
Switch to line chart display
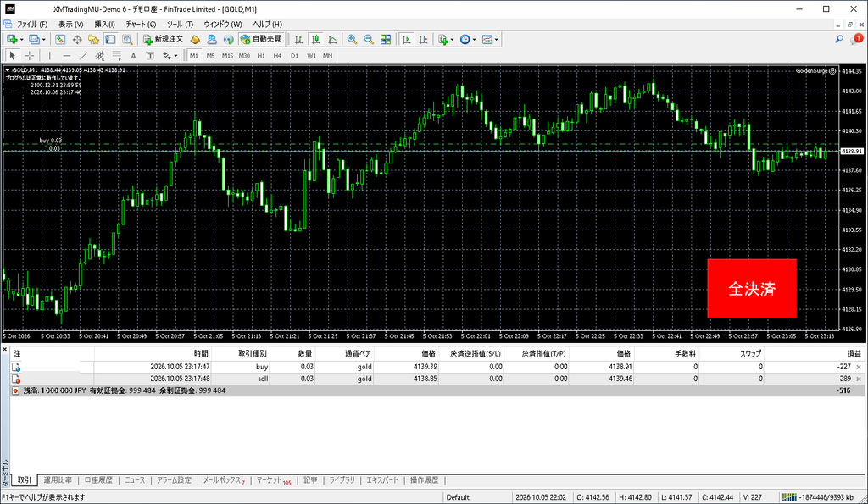(332, 39)
